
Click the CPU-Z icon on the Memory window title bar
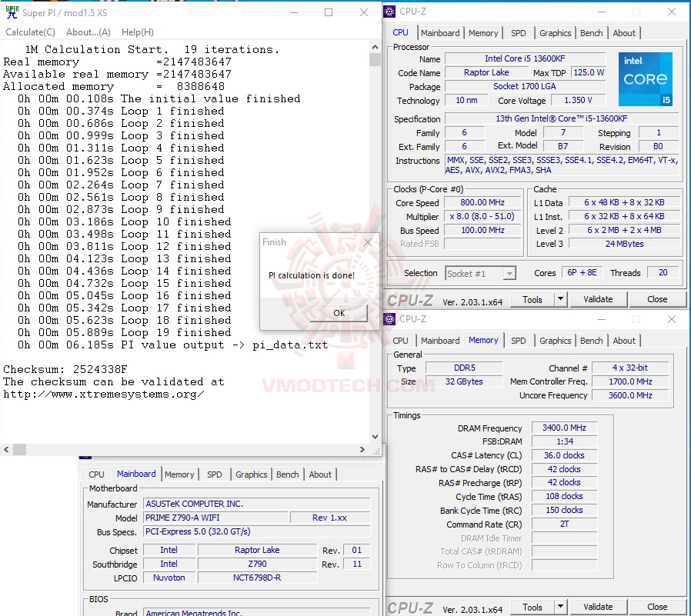pos(389,318)
